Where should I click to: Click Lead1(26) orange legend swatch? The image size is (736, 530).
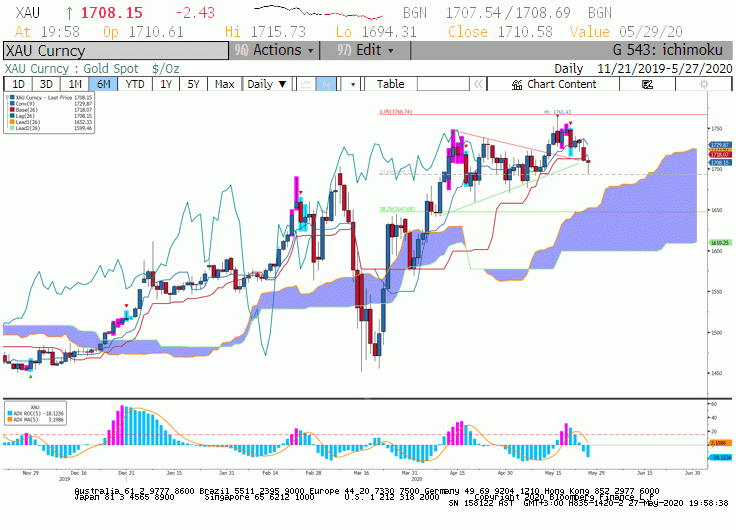click(x=13, y=122)
